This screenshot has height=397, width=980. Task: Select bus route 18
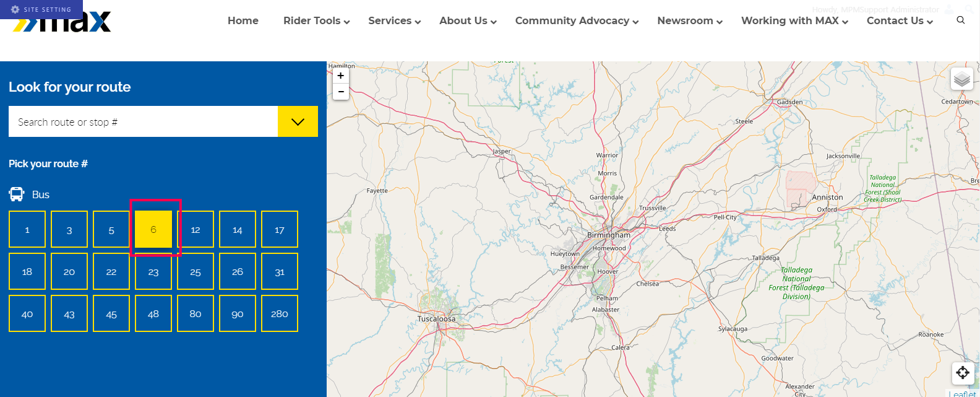(27, 271)
